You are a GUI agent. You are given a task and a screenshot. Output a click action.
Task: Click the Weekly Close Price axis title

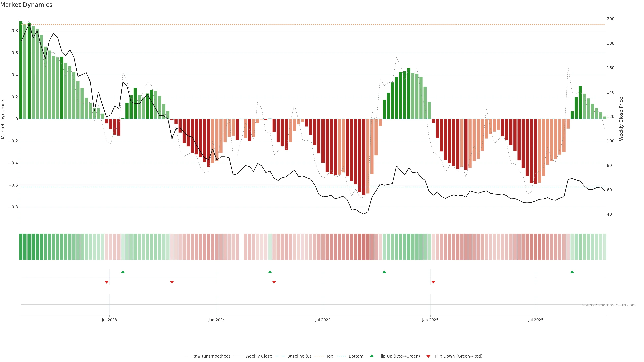[x=621, y=119]
